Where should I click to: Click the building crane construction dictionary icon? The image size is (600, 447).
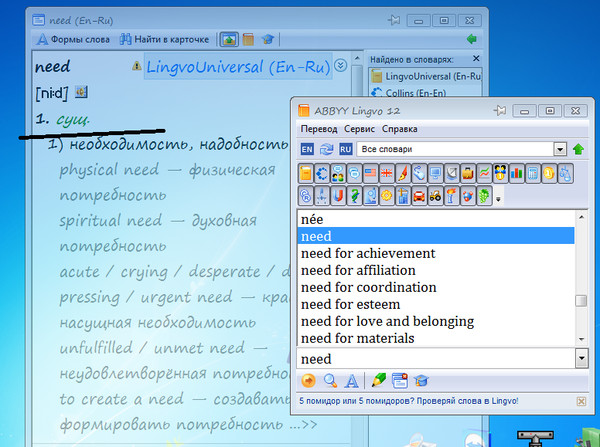[x=403, y=196]
